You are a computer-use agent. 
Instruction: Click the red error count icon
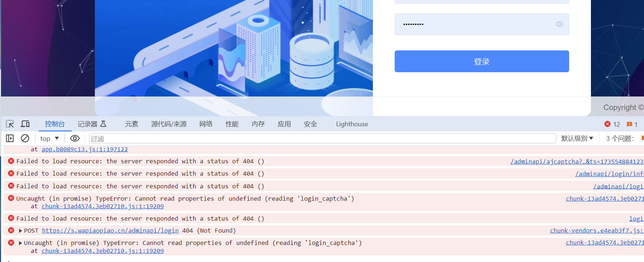pyautogui.click(x=607, y=124)
